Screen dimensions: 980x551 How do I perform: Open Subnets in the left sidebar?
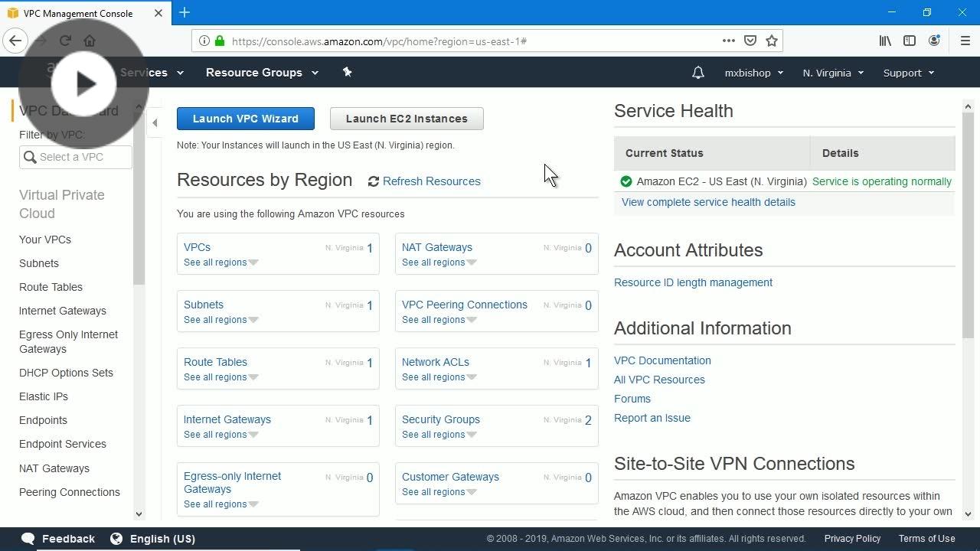click(39, 263)
